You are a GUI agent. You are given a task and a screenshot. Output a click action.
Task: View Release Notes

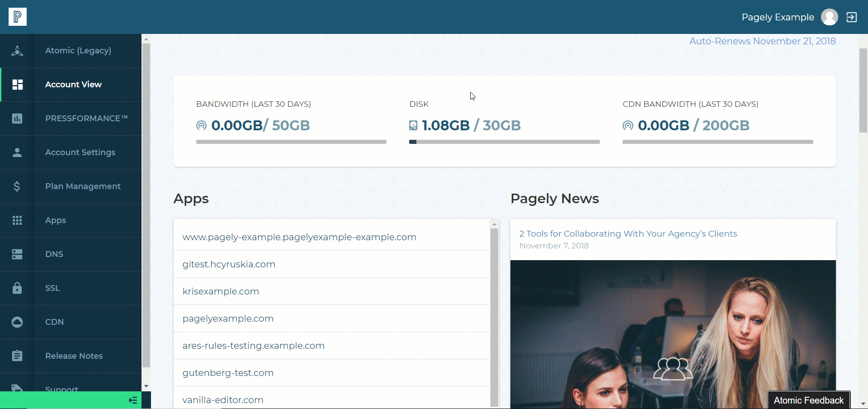click(74, 356)
